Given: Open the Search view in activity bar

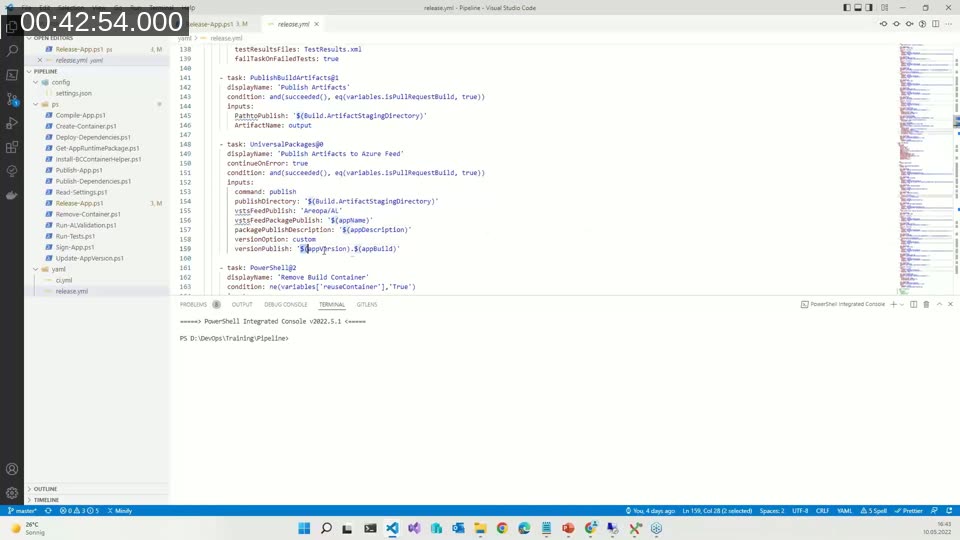Looking at the screenshot, I should click(12, 51).
